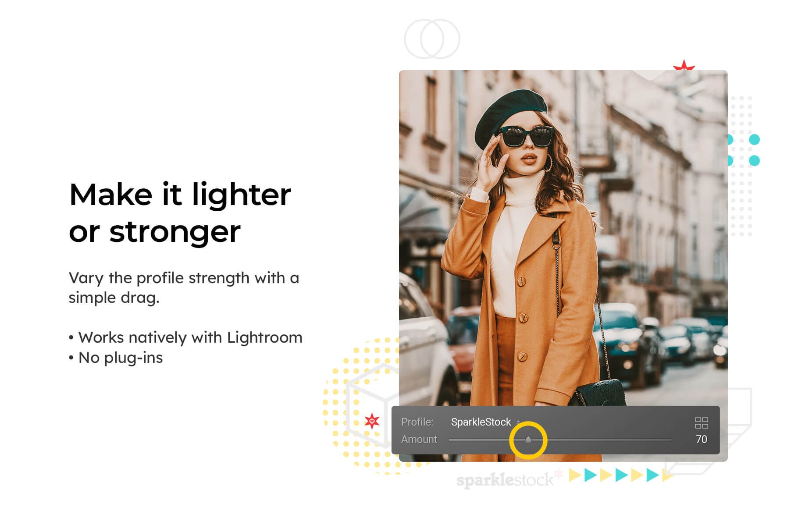Image resolution: width=798 pixels, height=532 pixels.
Task: Click the first yellow triangle arrow
Action: tap(574, 475)
